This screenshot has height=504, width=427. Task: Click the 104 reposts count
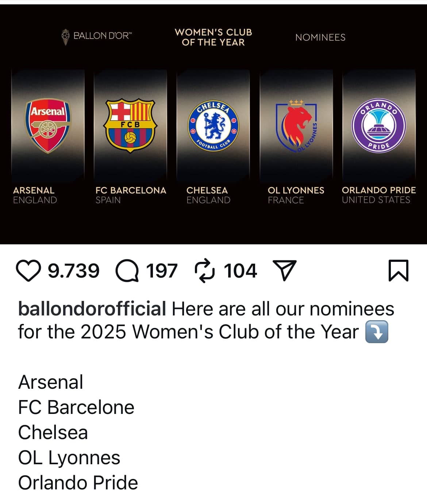(241, 271)
